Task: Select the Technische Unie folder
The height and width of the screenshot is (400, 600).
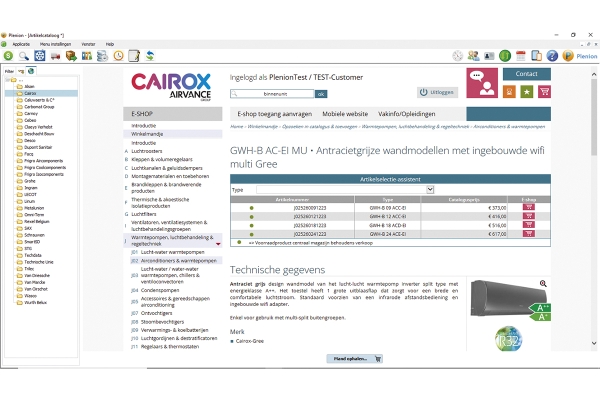Action: click(39, 262)
